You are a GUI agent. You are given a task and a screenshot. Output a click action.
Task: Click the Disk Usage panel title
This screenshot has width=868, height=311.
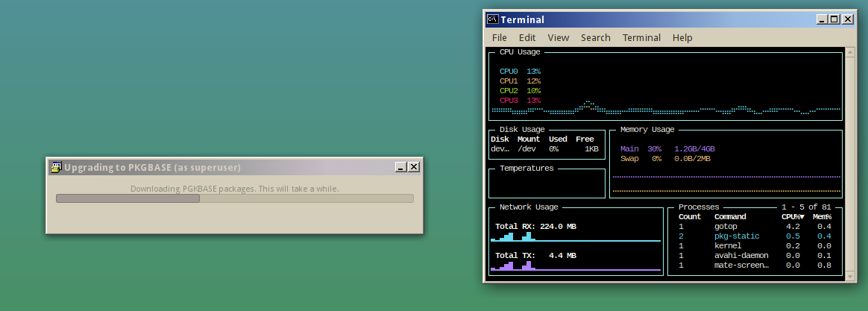(x=522, y=130)
